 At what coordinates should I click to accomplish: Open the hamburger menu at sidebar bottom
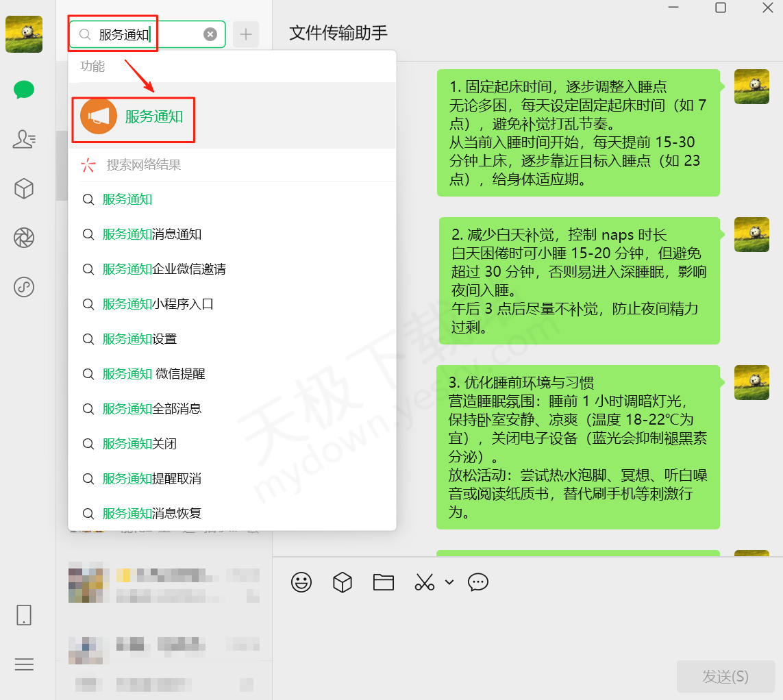tap(24, 664)
